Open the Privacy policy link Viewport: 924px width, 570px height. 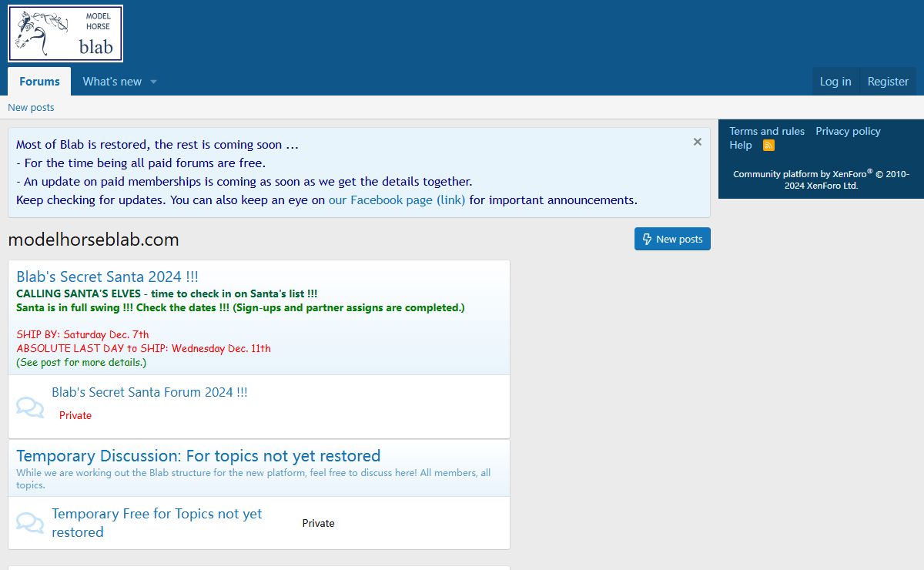pos(848,131)
